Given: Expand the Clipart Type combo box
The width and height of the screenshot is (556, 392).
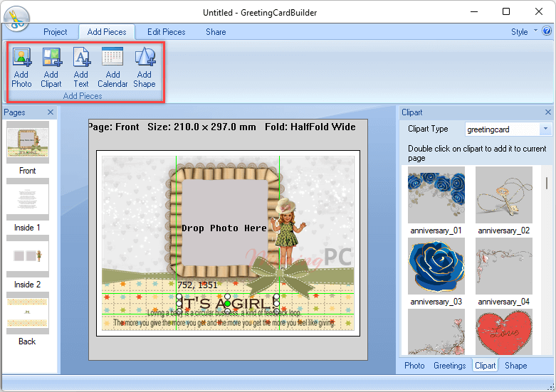Looking at the screenshot, I should (x=545, y=129).
